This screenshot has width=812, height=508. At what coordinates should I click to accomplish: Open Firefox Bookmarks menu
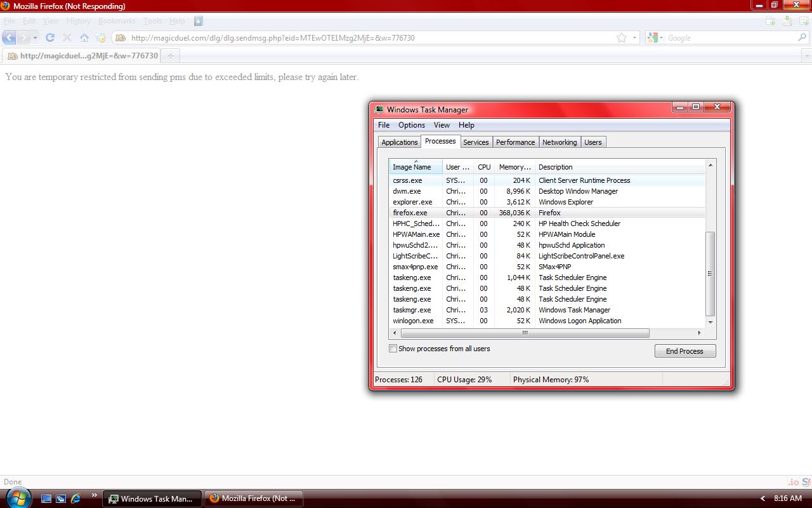click(x=117, y=21)
